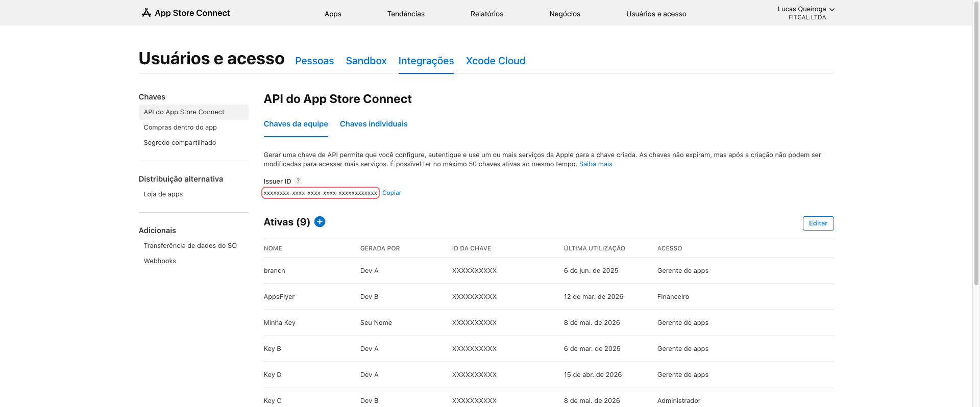Screen dimensions: 980x407
Task: Click the ID DA CHAVE column header
Action: point(472,248)
